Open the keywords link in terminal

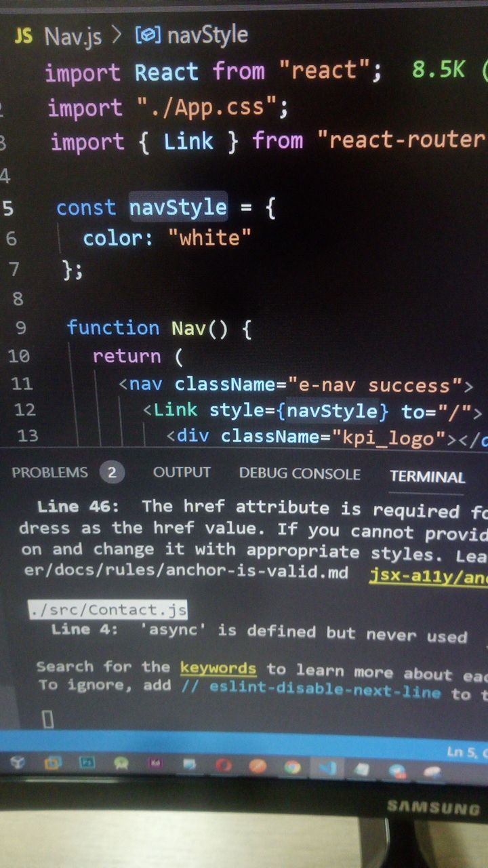coord(218,668)
